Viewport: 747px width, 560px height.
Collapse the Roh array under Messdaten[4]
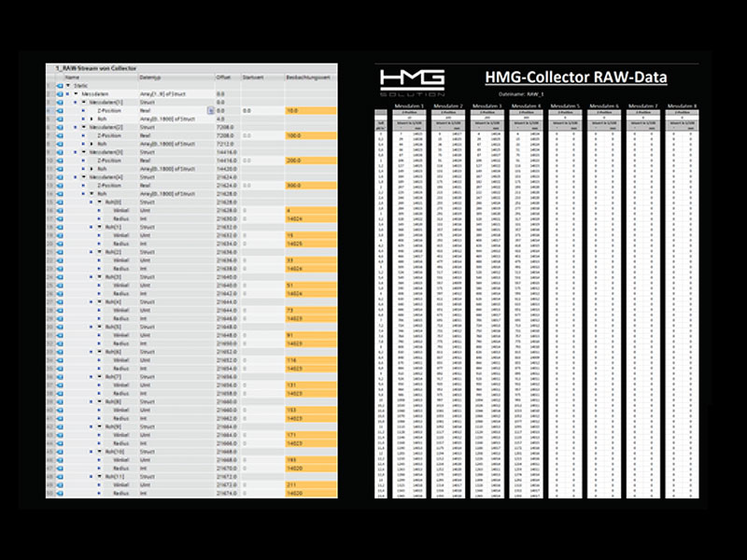click(x=92, y=194)
